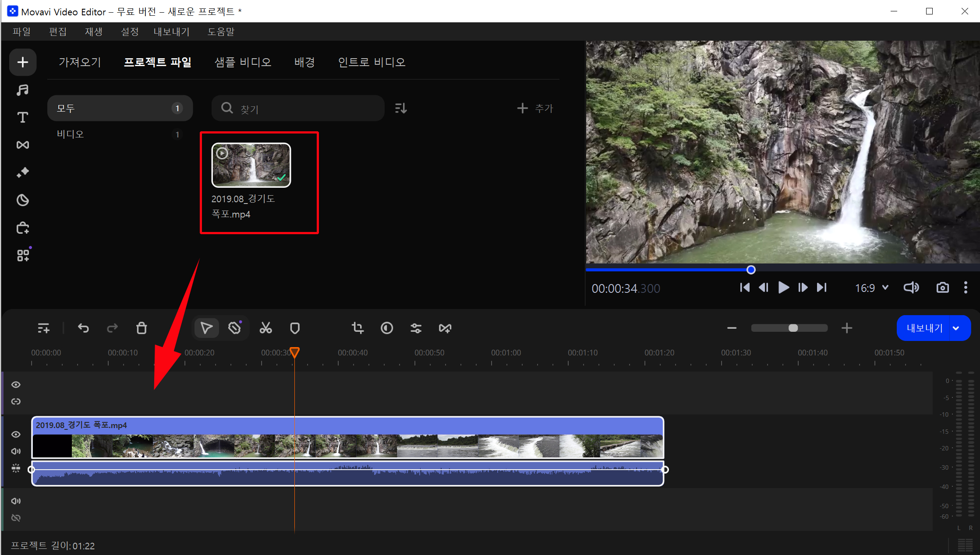Open the Audio music note panel
The width and height of the screenshot is (980, 555).
[23, 90]
